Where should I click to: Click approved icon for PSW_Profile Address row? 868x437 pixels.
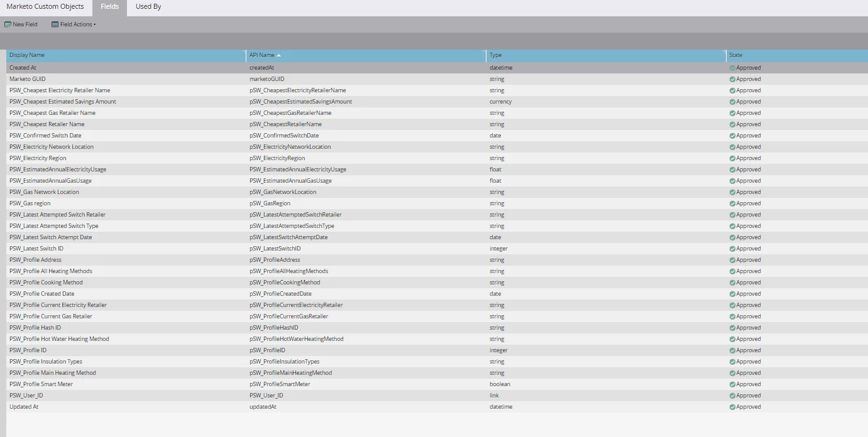tap(732, 260)
